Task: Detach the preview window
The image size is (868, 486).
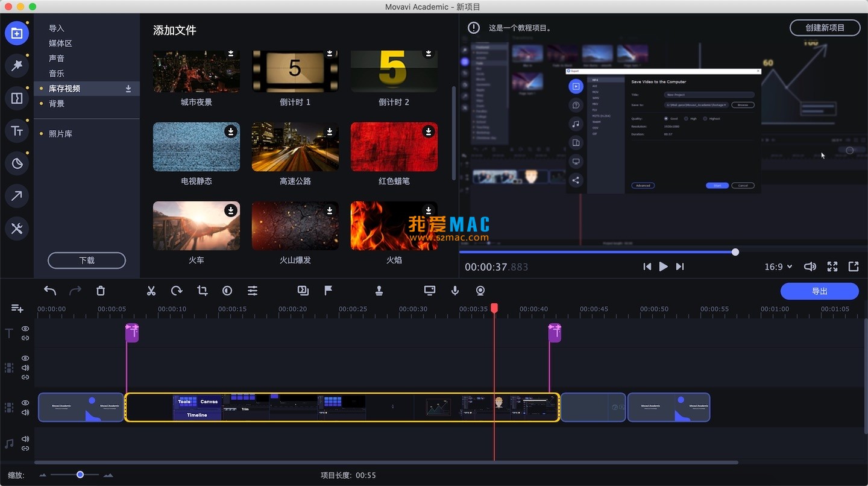Action: [x=854, y=267]
